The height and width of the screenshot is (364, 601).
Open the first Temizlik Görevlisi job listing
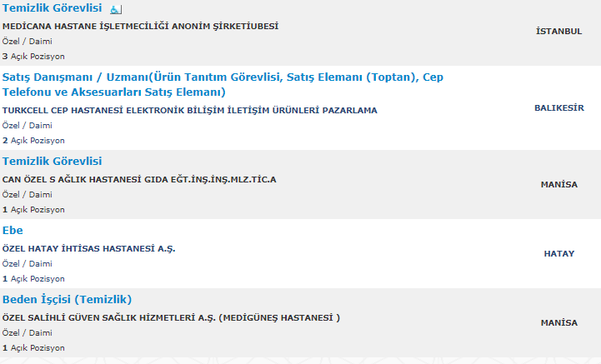tap(53, 8)
